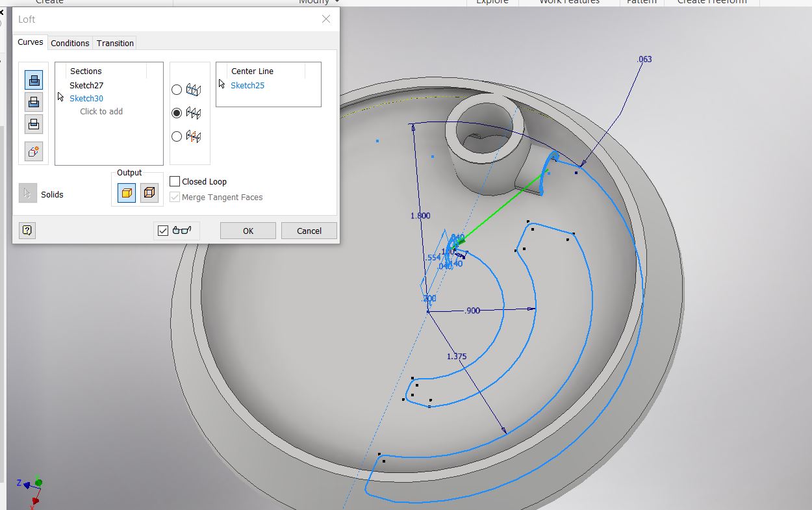This screenshot has width=812, height=510.
Task: Switch to the Transition tab
Action: tap(114, 43)
